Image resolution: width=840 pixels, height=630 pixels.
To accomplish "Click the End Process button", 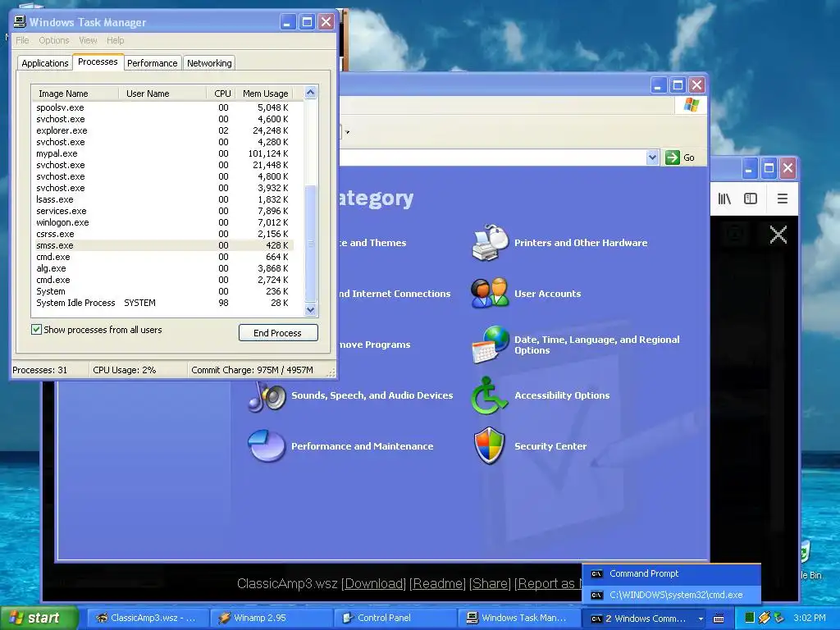I will tap(278, 333).
